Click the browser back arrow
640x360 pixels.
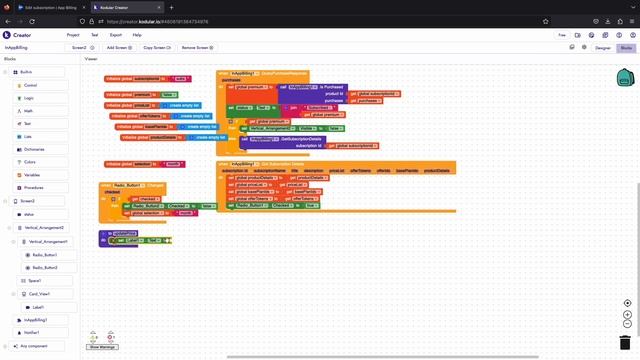(8, 21)
